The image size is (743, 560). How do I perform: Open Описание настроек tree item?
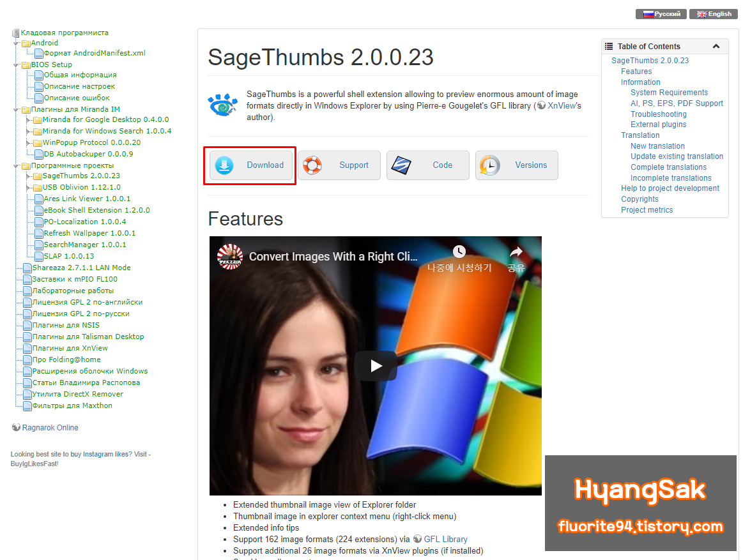tap(80, 86)
